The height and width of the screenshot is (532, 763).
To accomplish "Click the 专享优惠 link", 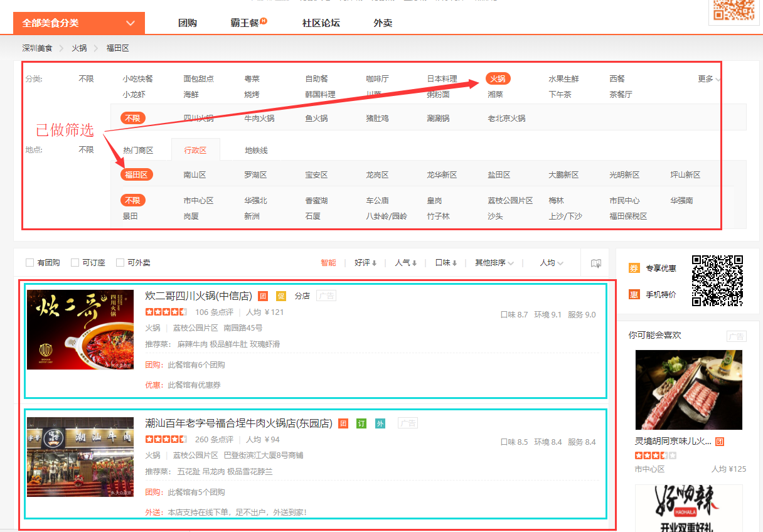I will coord(661,269).
